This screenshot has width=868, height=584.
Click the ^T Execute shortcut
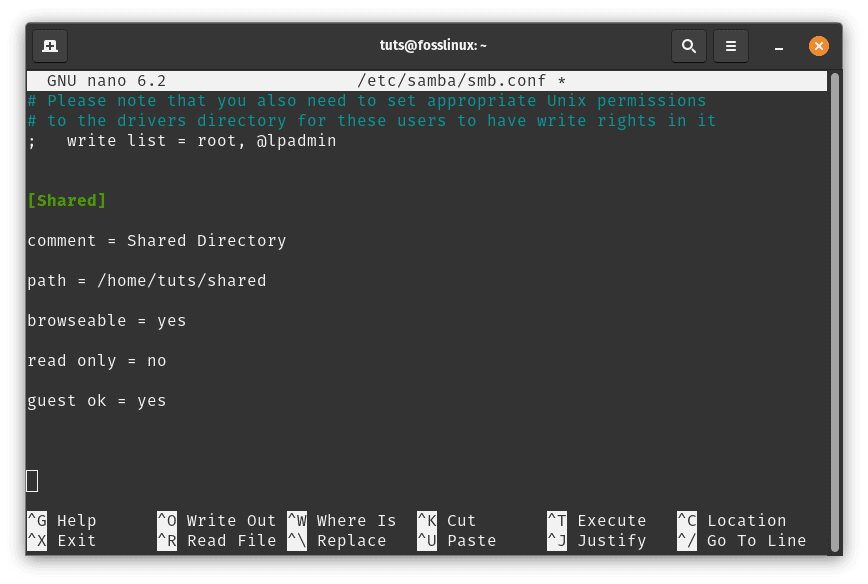click(x=597, y=520)
